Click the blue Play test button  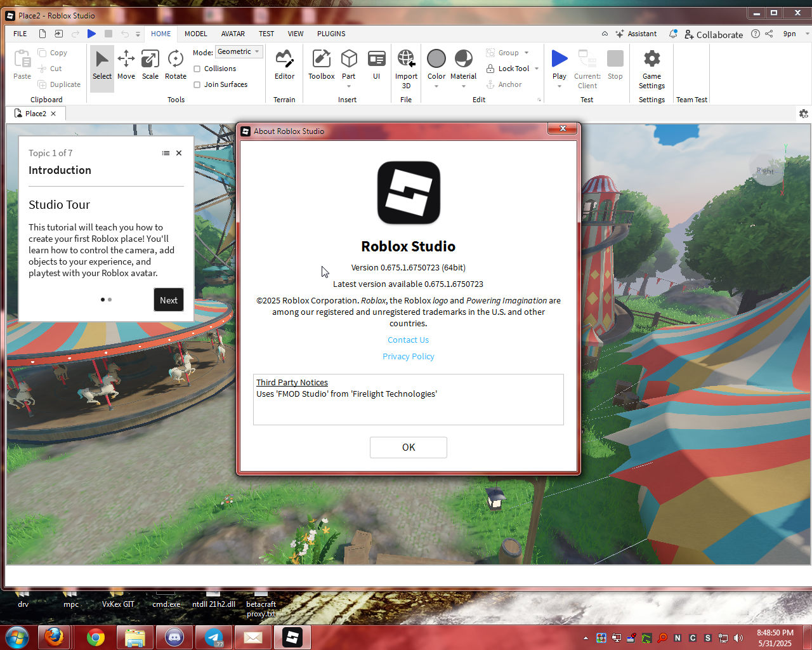(560, 59)
